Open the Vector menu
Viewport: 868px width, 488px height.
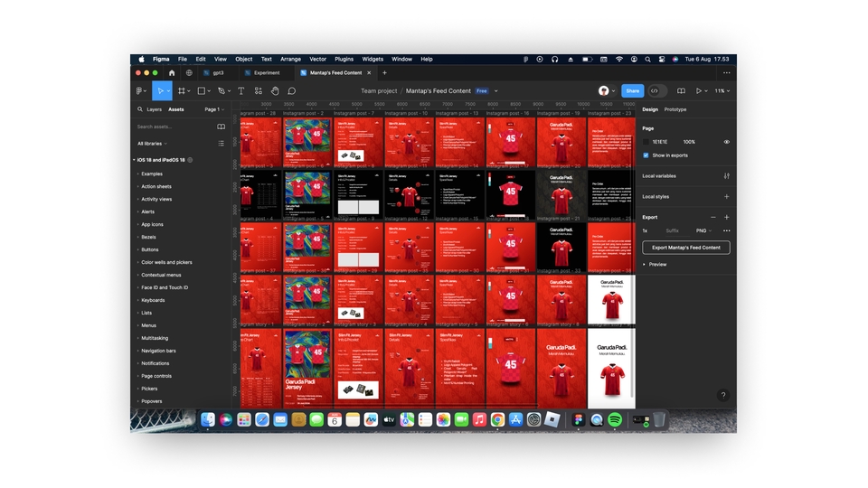coord(317,60)
